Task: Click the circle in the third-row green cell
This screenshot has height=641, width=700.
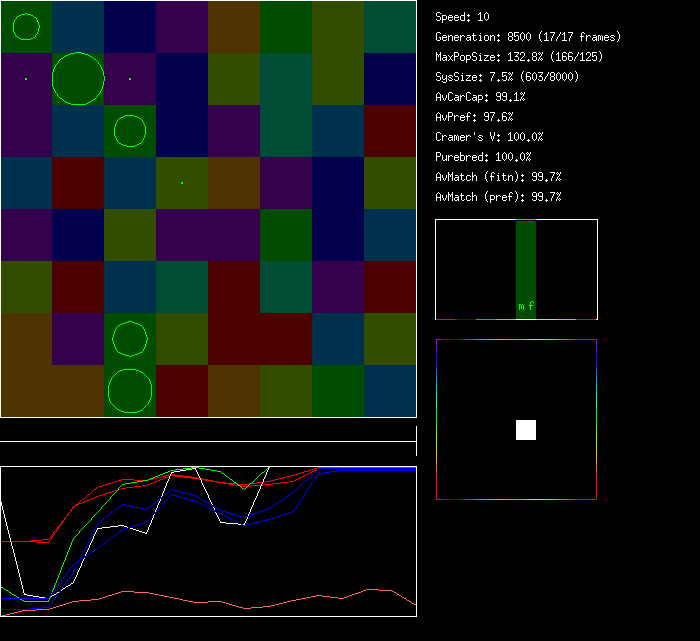Action: pos(130,131)
